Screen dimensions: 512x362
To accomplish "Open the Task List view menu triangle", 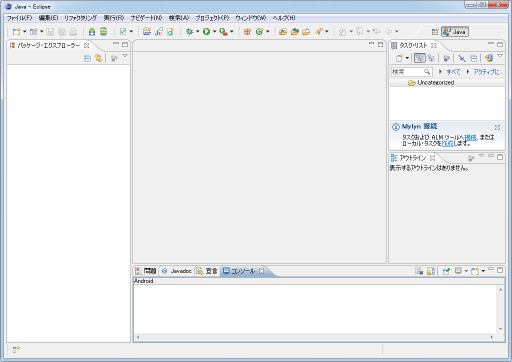I will (x=500, y=56).
